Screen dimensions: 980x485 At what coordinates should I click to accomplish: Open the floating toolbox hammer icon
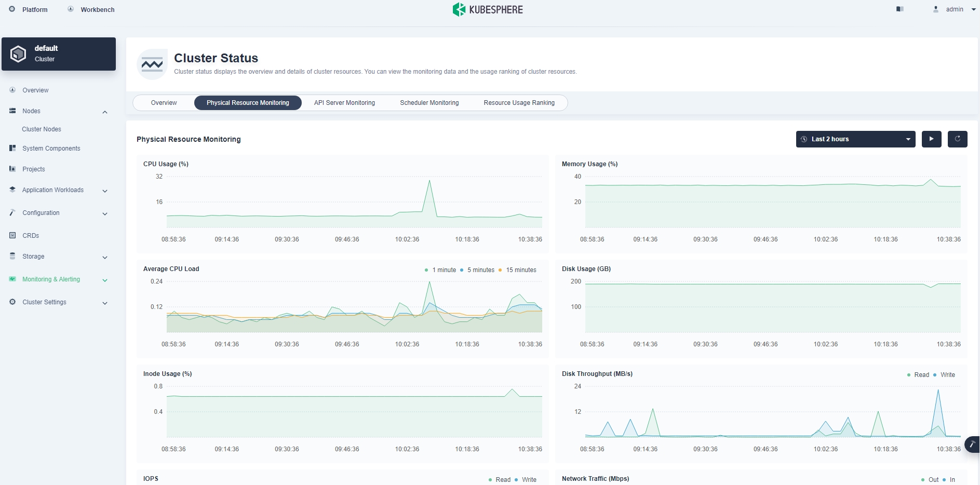[972, 444]
